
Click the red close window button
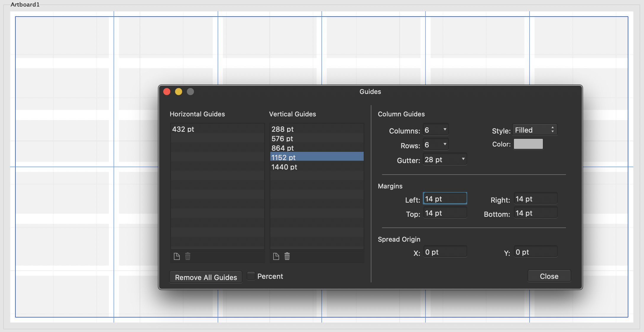coord(167,92)
